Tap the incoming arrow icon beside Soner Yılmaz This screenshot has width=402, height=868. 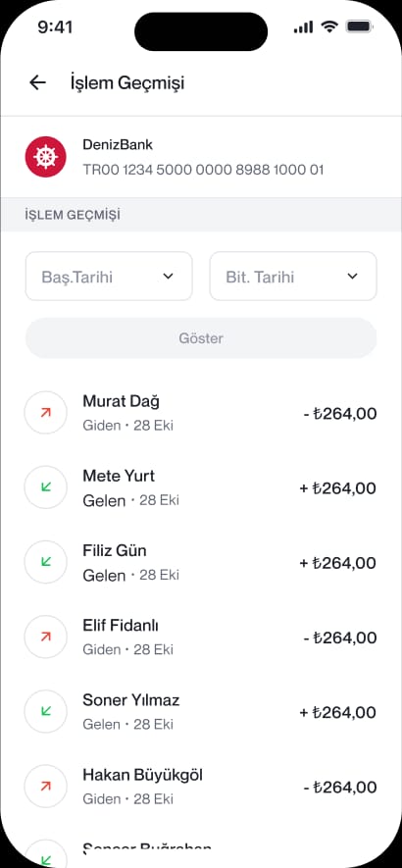click(45, 711)
